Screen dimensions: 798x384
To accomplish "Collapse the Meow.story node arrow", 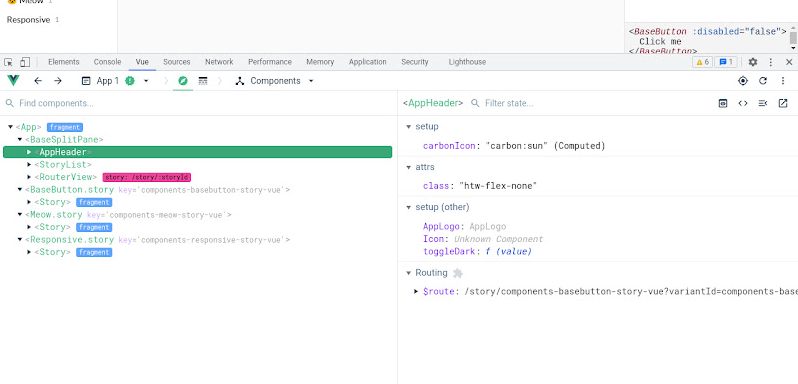I will [20, 215].
